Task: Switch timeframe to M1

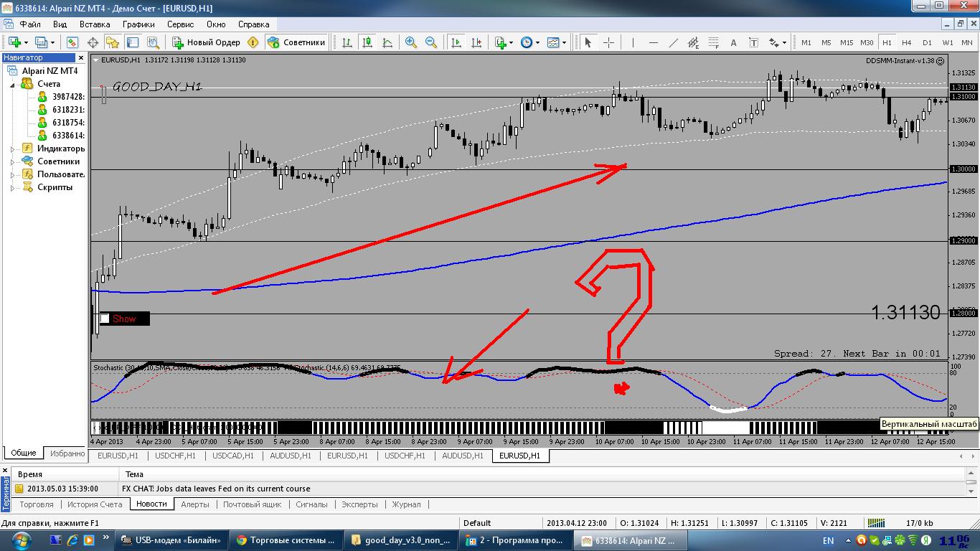Action: pos(806,42)
